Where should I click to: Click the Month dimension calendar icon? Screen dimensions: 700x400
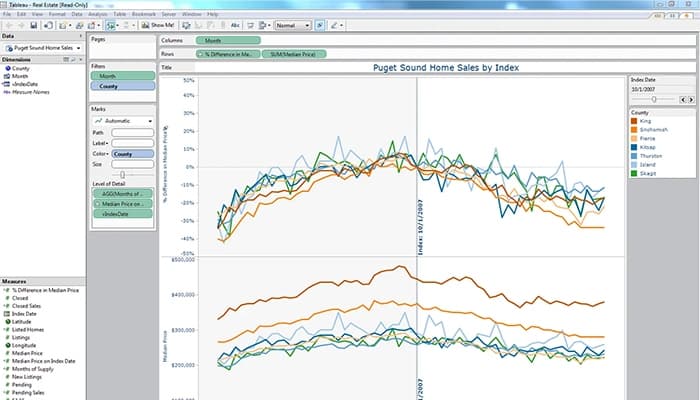coord(5,74)
